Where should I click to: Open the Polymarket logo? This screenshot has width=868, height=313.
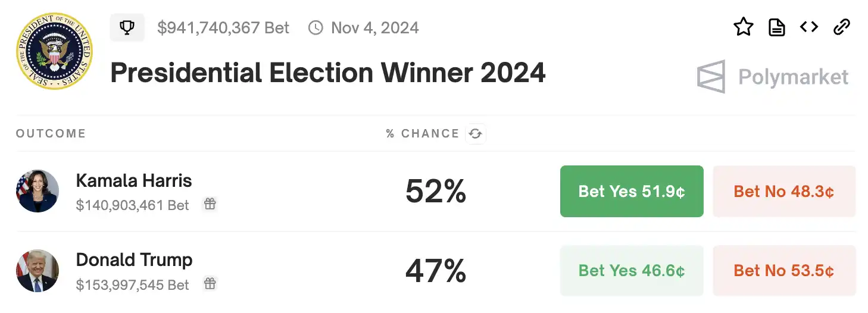tap(773, 77)
